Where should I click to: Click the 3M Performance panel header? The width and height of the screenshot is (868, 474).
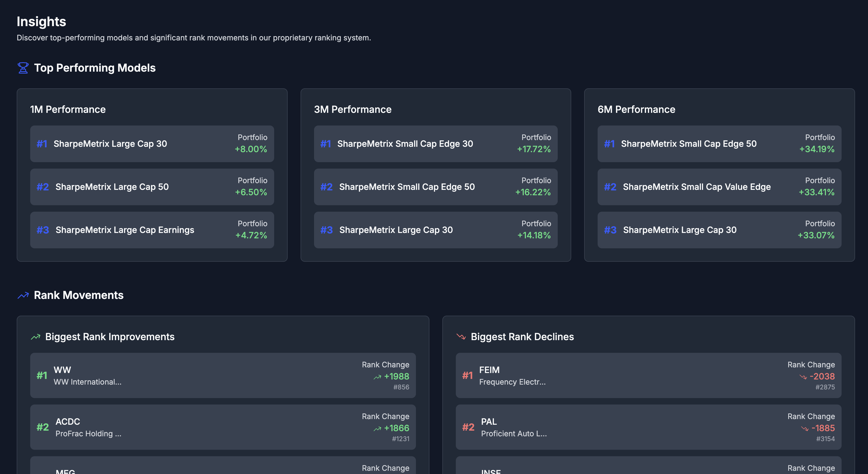point(353,109)
